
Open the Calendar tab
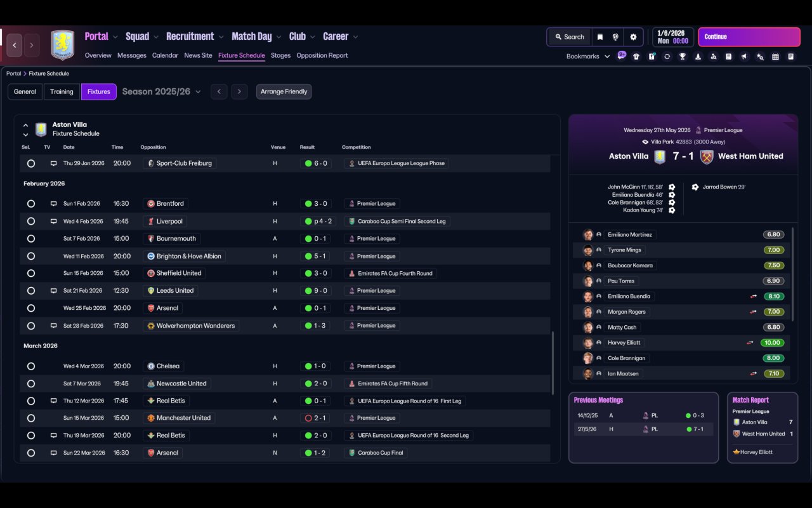point(165,55)
